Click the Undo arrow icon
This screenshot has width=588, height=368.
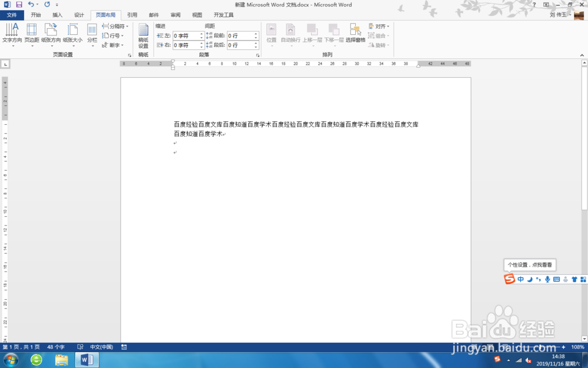pyautogui.click(x=31, y=5)
